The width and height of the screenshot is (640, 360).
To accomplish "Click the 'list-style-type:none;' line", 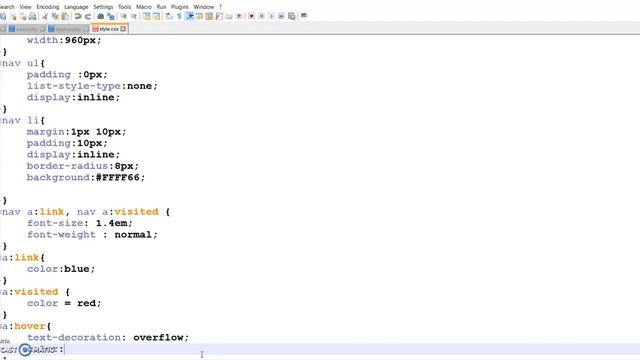I will click(x=92, y=86).
